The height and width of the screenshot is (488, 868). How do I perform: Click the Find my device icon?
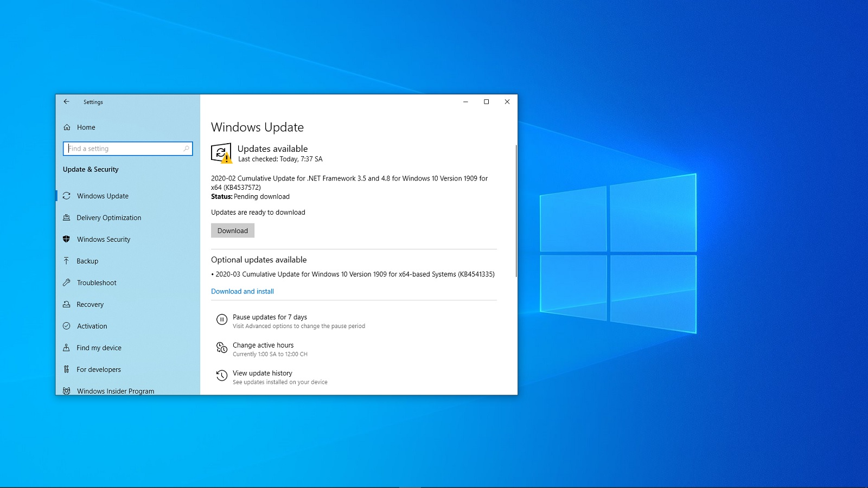pos(66,348)
